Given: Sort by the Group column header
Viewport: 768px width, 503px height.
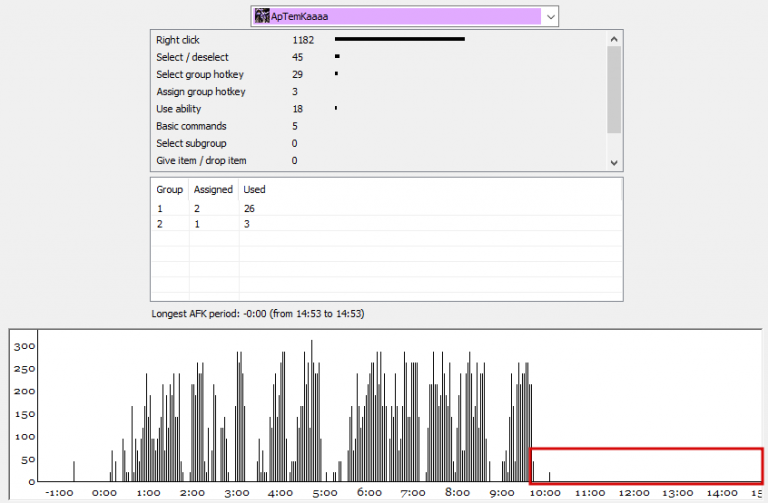Looking at the screenshot, I should tap(170, 190).
